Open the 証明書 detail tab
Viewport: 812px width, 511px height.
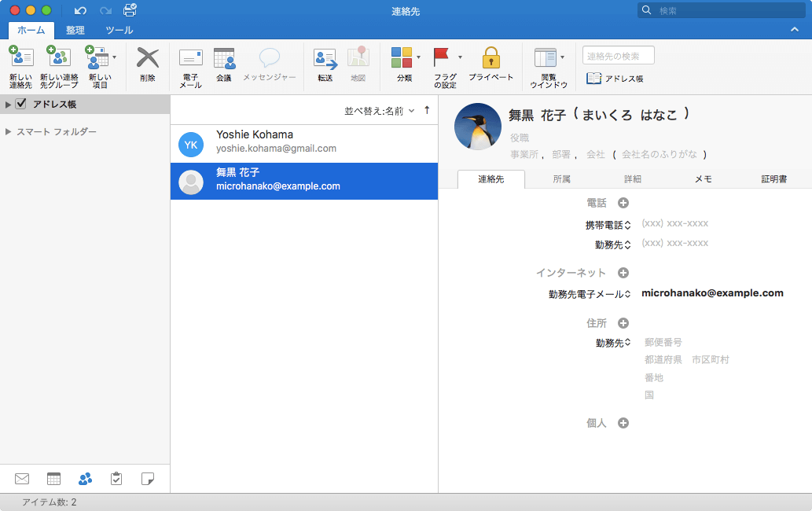click(773, 179)
